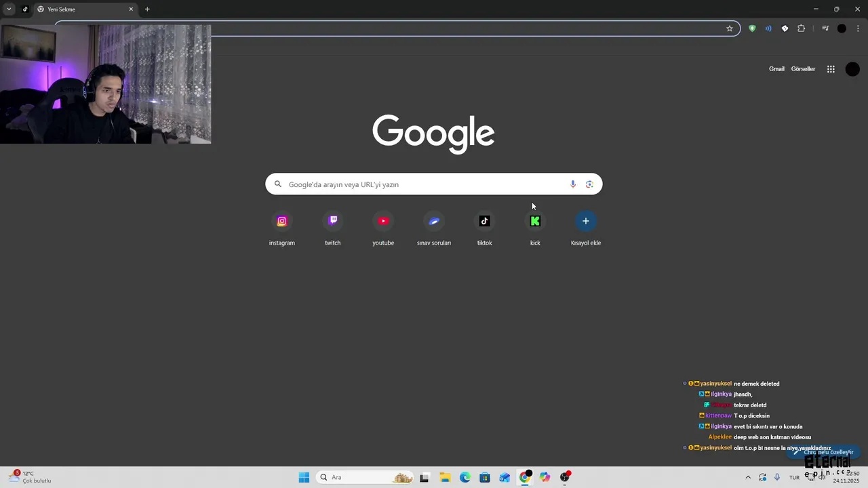Add a new shortcut with Kısayol ekle

coord(586,228)
